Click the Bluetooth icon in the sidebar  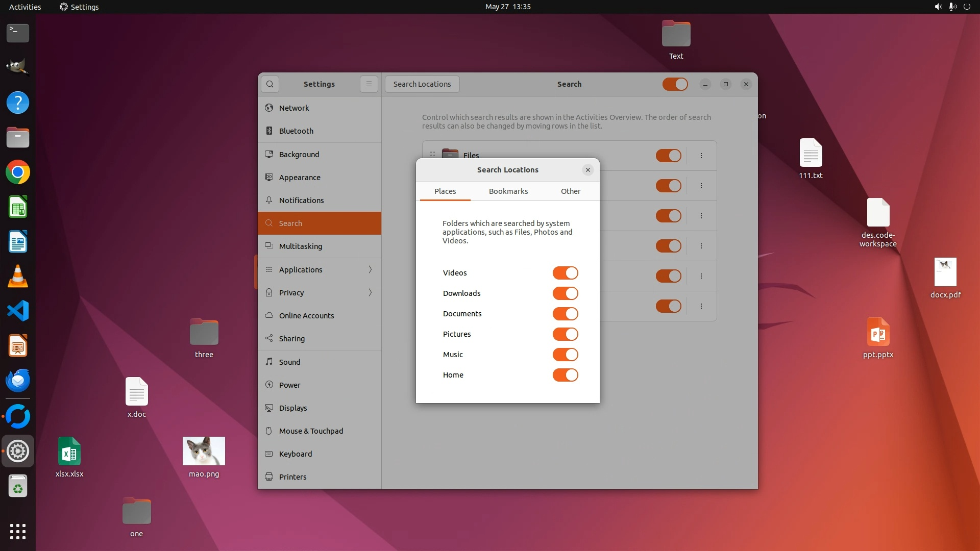click(269, 131)
